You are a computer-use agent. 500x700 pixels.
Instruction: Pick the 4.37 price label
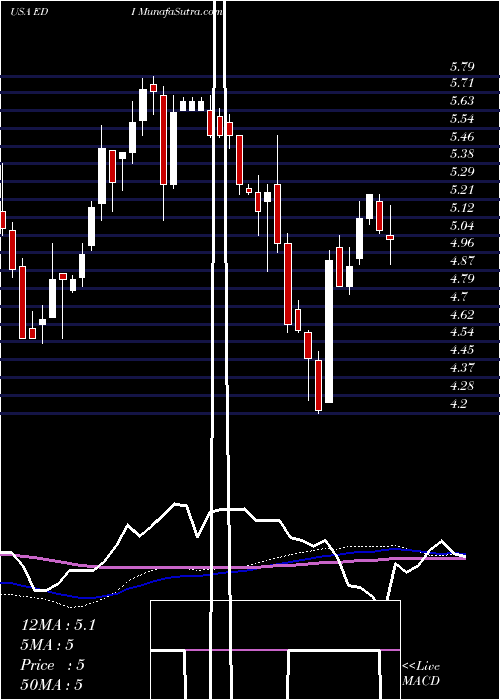click(x=462, y=368)
